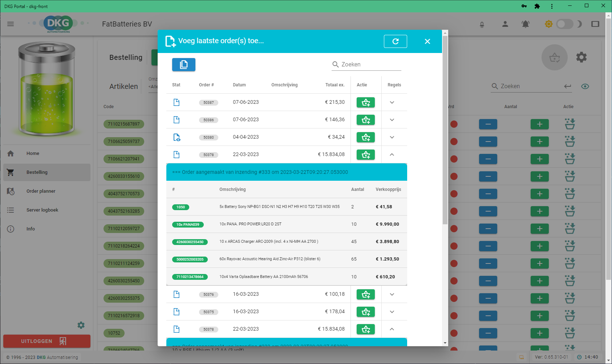This screenshot has height=364, width=612.
Task: Toggle the fullscreen rectangle icon in header
Action: (x=595, y=24)
